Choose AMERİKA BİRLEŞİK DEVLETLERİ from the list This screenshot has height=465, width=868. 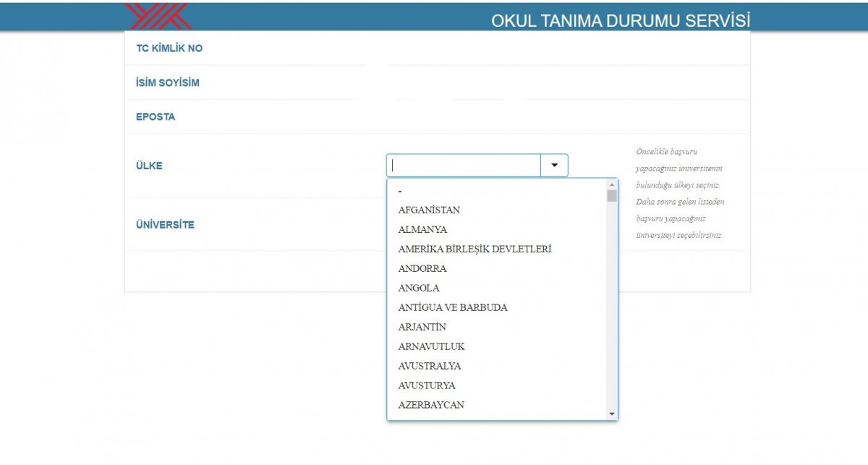pyautogui.click(x=475, y=249)
